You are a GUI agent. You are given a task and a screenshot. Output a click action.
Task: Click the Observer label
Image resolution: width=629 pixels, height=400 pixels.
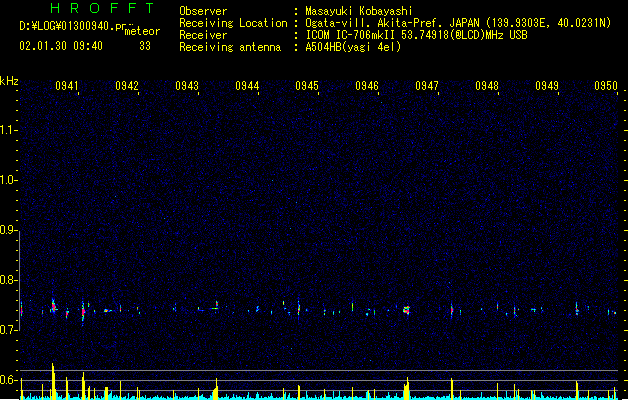pyautogui.click(x=203, y=11)
